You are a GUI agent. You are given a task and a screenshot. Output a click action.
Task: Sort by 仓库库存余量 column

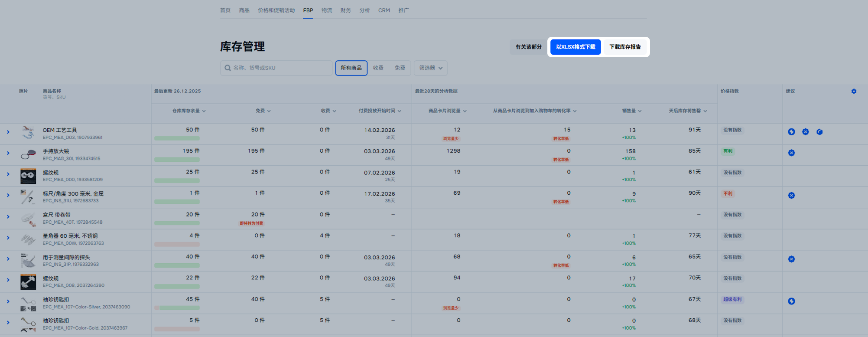click(x=189, y=111)
